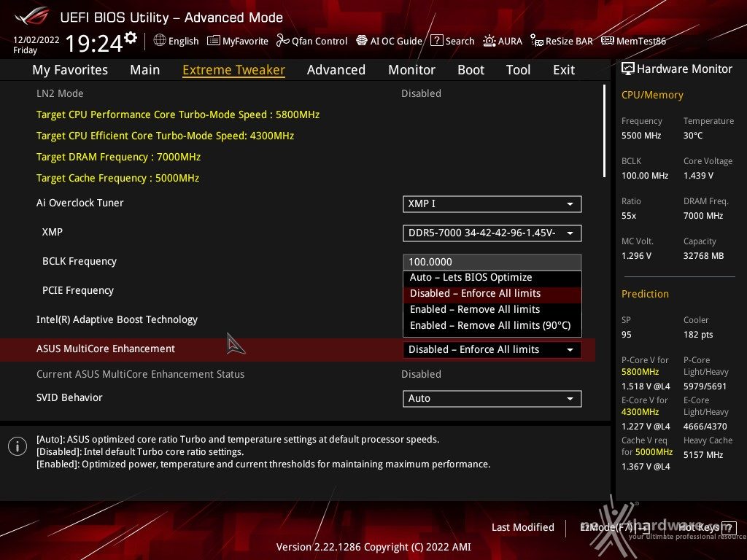Show Hot Keys list
The width and height of the screenshot is (747, 560).
(x=707, y=527)
